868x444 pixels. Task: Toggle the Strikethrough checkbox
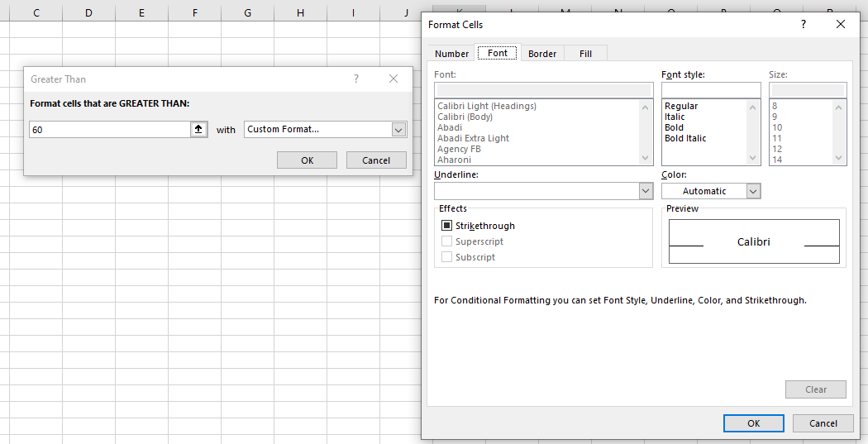coord(446,226)
